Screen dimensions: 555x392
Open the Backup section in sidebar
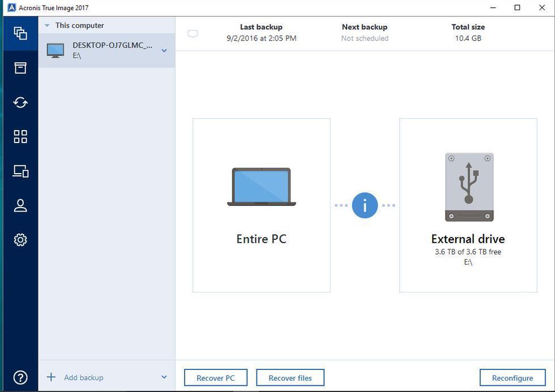[20, 33]
